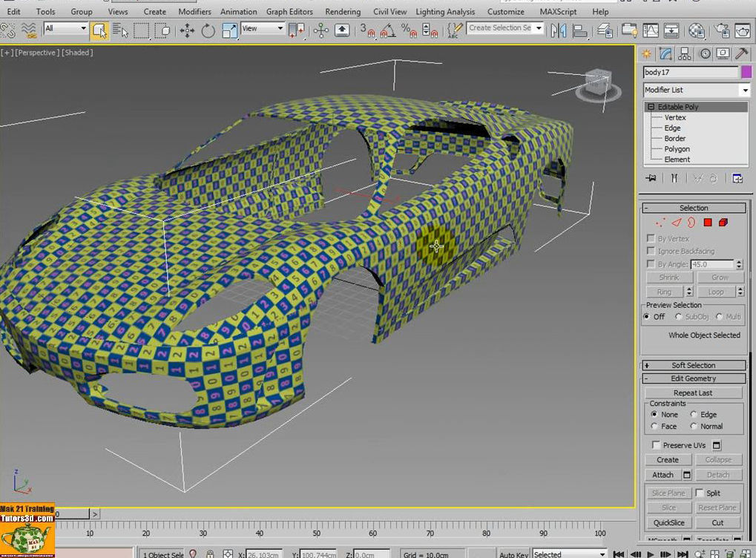The image size is (756, 558).
Task: Select Vertex sub-object icon in Selection rollout
Action: 660,223
